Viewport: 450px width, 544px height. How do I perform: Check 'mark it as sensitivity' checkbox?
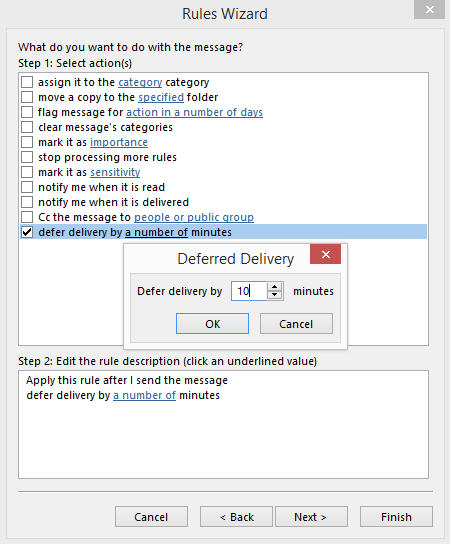(x=27, y=172)
